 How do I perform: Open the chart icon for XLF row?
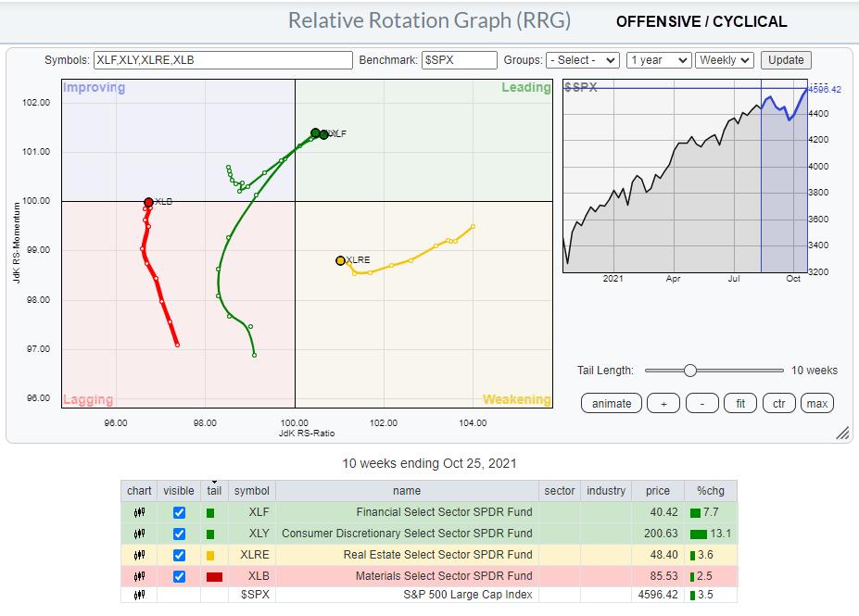[139, 511]
